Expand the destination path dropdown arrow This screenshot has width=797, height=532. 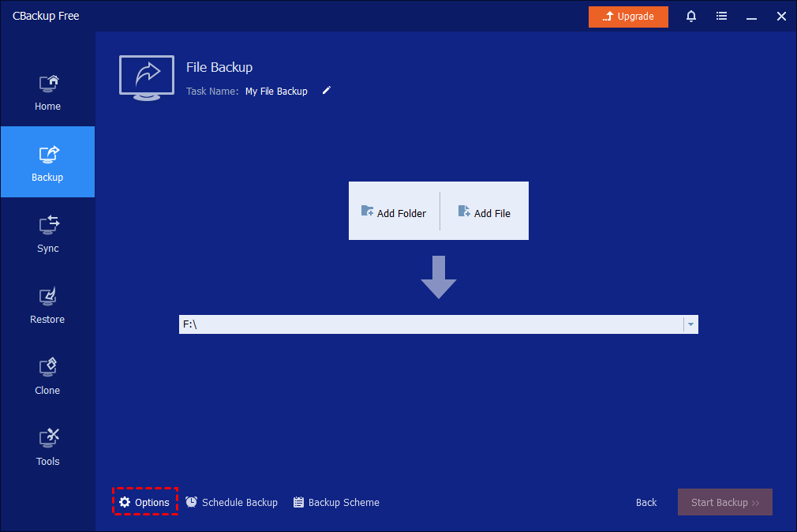pyautogui.click(x=690, y=324)
